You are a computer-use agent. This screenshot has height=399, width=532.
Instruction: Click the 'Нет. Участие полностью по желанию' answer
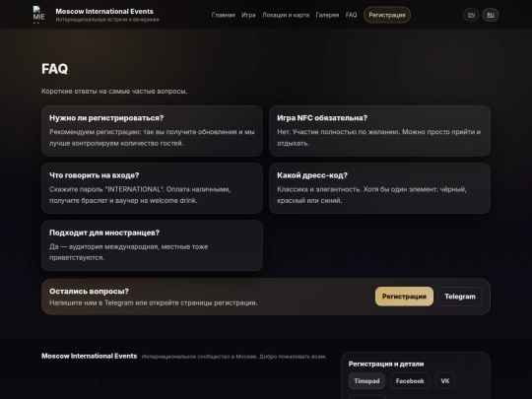click(x=378, y=137)
